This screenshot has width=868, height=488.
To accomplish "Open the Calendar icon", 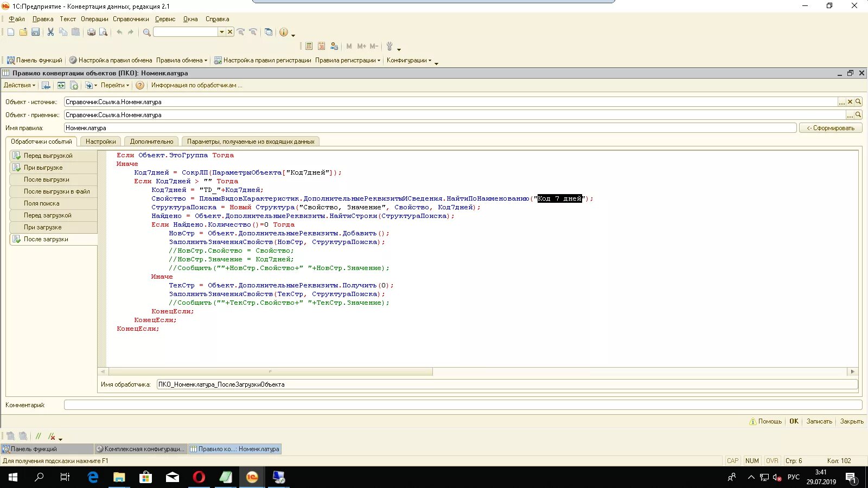I will 321,47.
